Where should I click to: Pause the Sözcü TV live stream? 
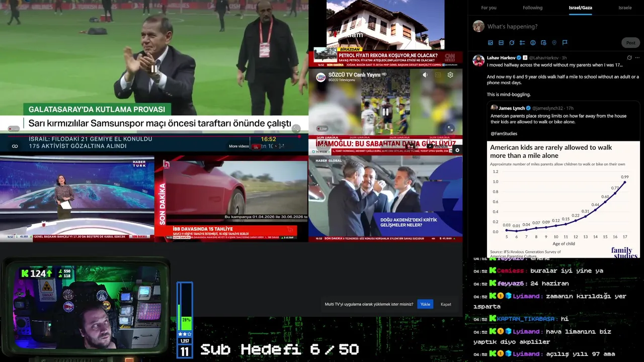coord(385,112)
